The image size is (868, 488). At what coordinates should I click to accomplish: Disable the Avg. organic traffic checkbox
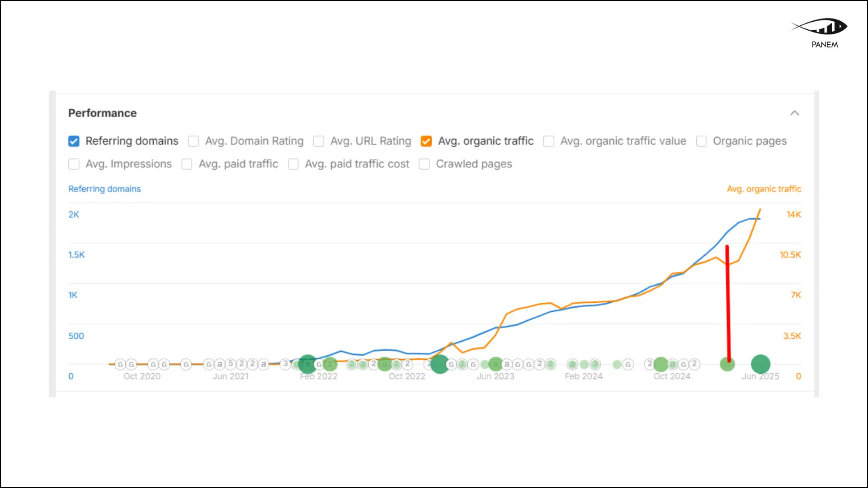(426, 141)
